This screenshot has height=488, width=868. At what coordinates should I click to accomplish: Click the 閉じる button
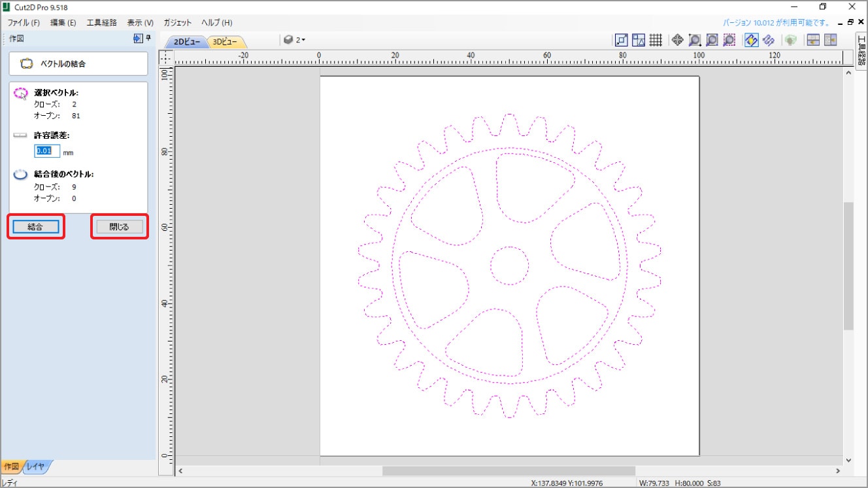(119, 227)
